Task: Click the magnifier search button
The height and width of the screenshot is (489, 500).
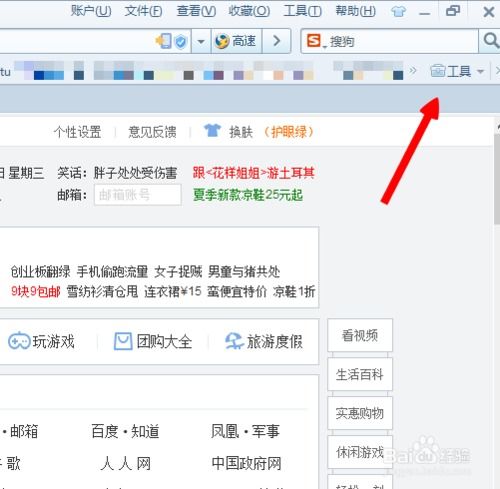Action: coord(490,41)
